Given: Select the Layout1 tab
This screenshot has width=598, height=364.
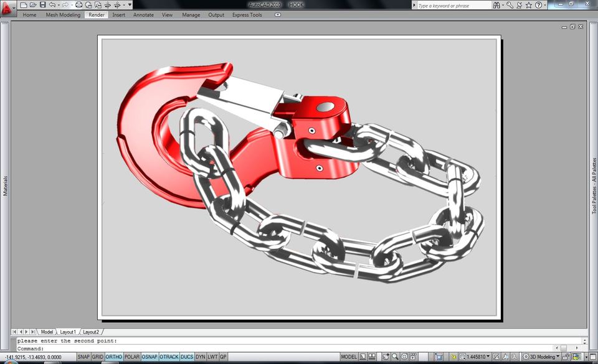Looking at the screenshot, I should tap(67, 332).
